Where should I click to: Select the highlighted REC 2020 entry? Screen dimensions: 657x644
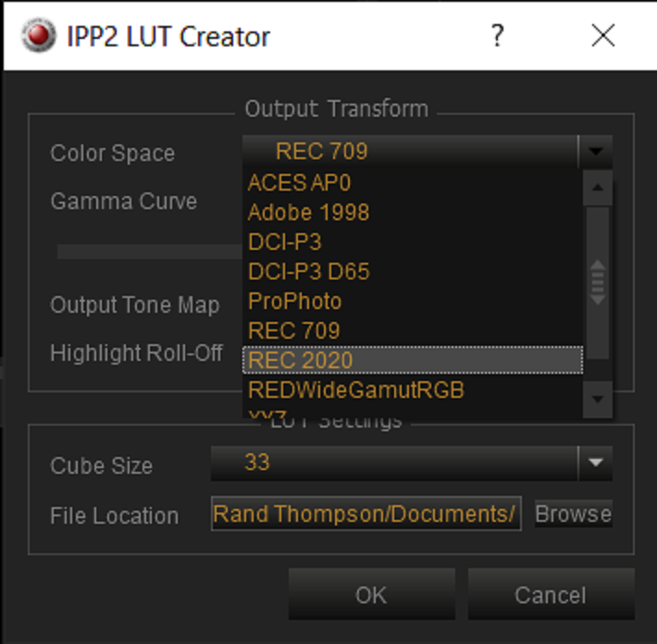pyautogui.click(x=413, y=360)
